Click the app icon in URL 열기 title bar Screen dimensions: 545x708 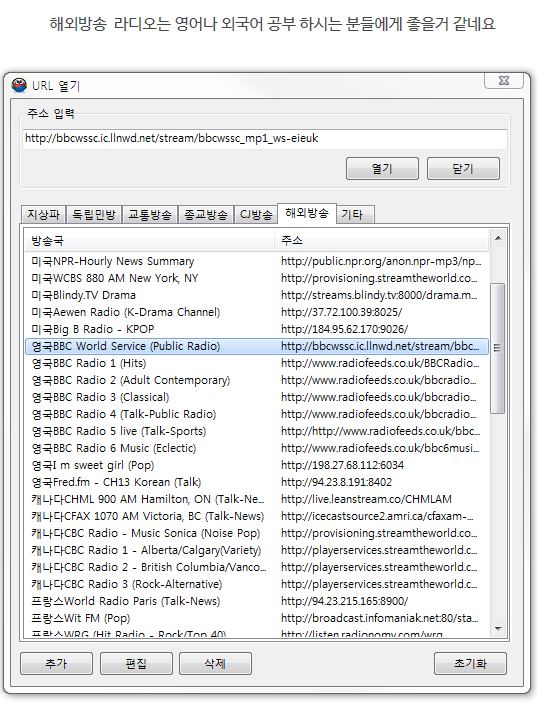[x=19, y=85]
